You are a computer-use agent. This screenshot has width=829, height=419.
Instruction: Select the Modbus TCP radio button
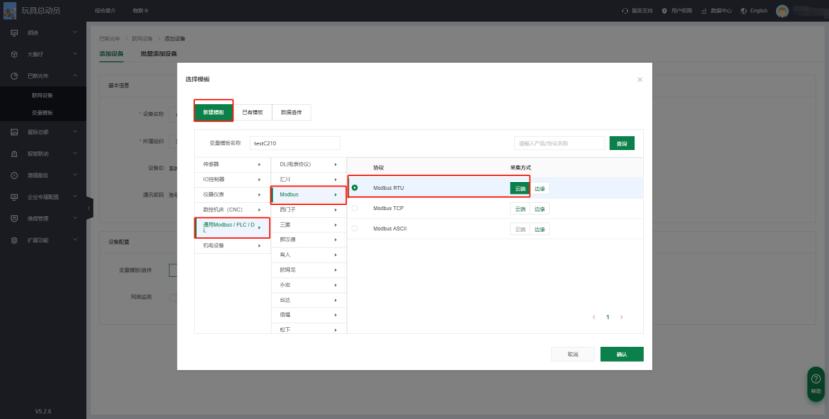click(354, 209)
